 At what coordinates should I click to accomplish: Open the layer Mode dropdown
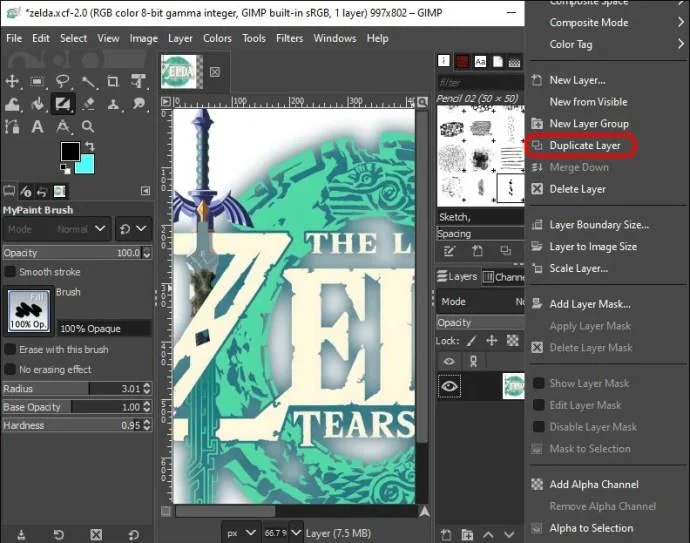pos(481,301)
